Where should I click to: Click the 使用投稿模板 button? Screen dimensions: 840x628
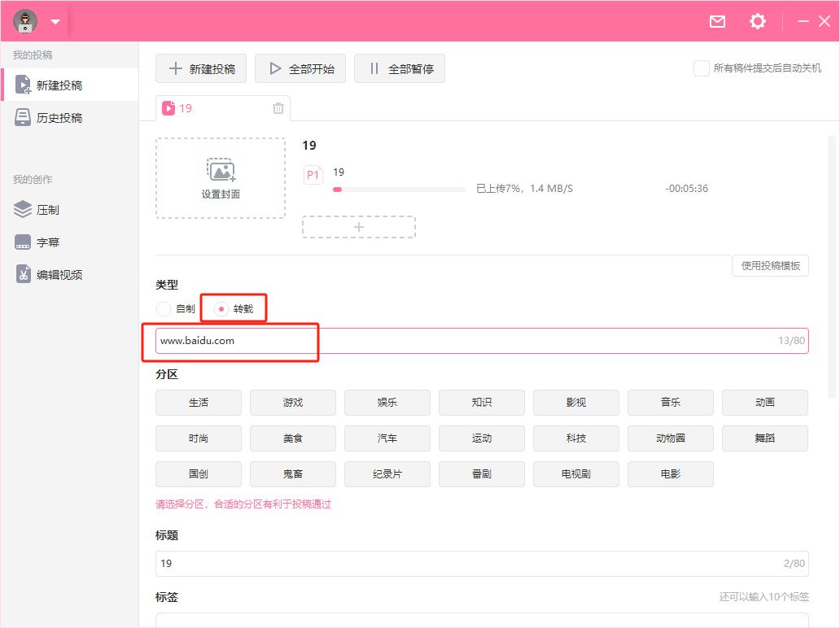tap(770, 265)
